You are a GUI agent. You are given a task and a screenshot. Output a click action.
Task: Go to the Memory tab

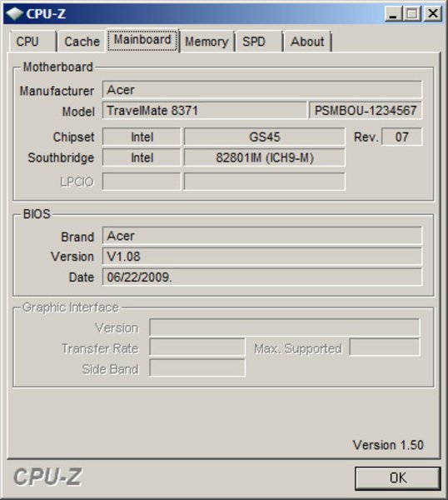coord(207,42)
